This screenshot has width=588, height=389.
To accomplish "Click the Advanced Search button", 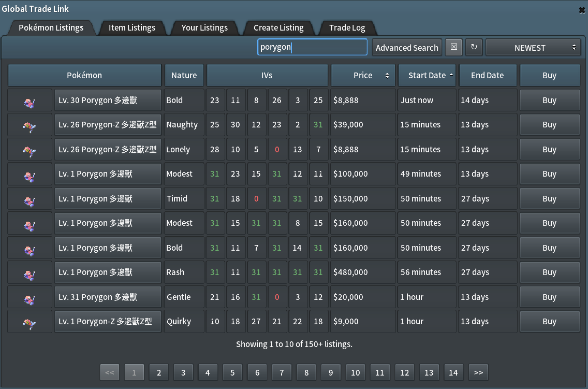I will (x=407, y=48).
